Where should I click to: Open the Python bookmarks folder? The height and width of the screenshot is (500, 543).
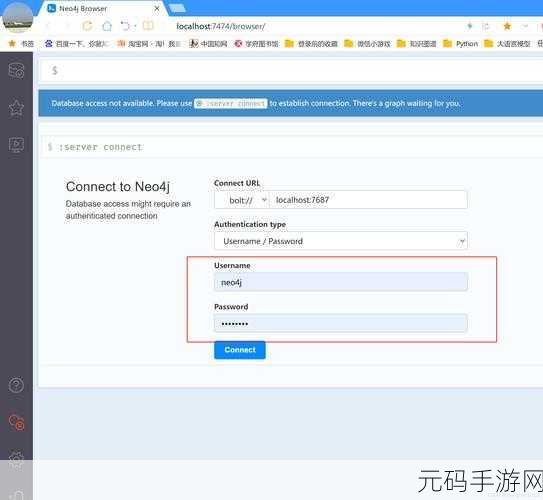tap(461, 44)
